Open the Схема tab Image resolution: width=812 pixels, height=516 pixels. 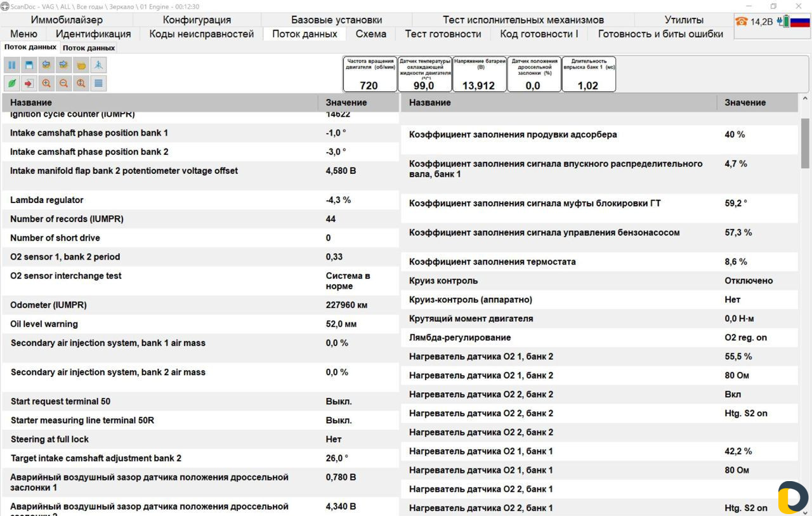tap(371, 34)
